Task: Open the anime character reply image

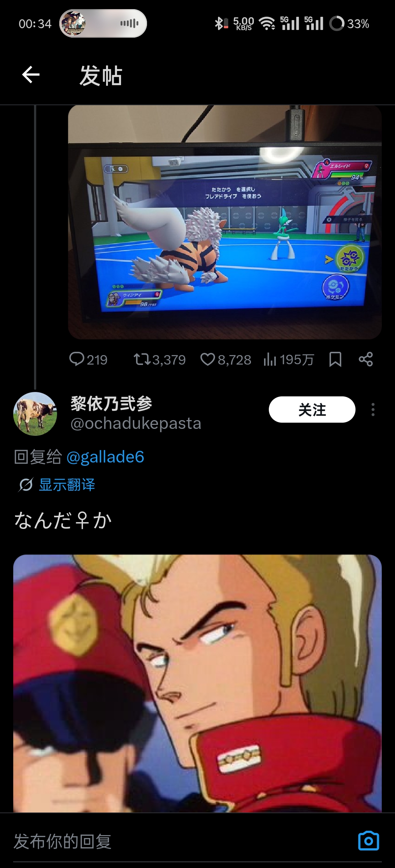Action: coord(197,683)
